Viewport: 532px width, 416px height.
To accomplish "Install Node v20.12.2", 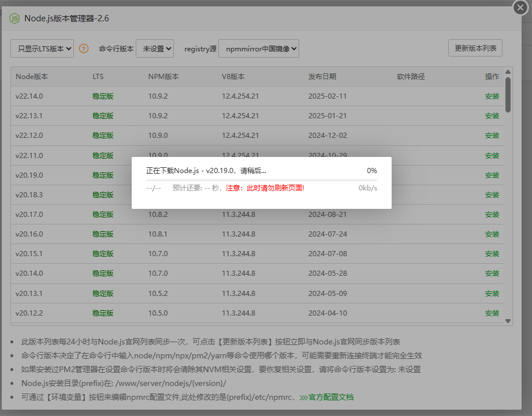I will (x=492, y=313).
